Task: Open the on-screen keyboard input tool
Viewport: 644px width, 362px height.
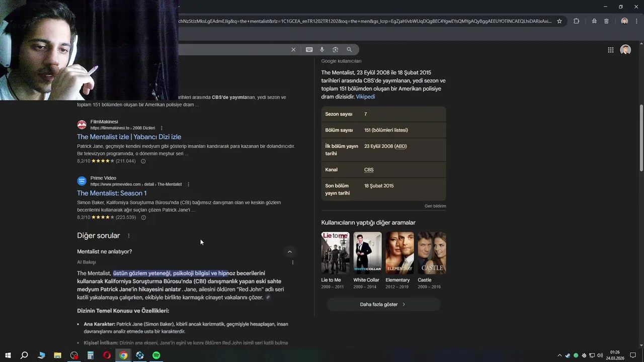Action: click(x=309, y=50)
